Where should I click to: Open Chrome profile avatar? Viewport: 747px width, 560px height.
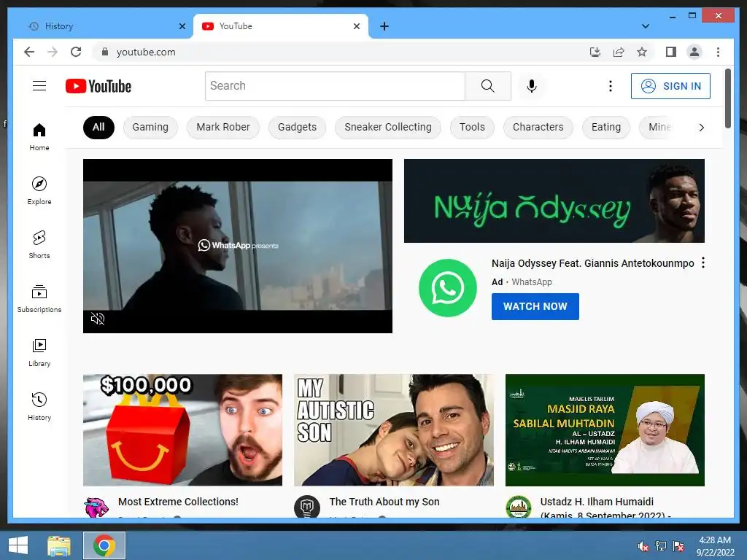coord(694,52)
